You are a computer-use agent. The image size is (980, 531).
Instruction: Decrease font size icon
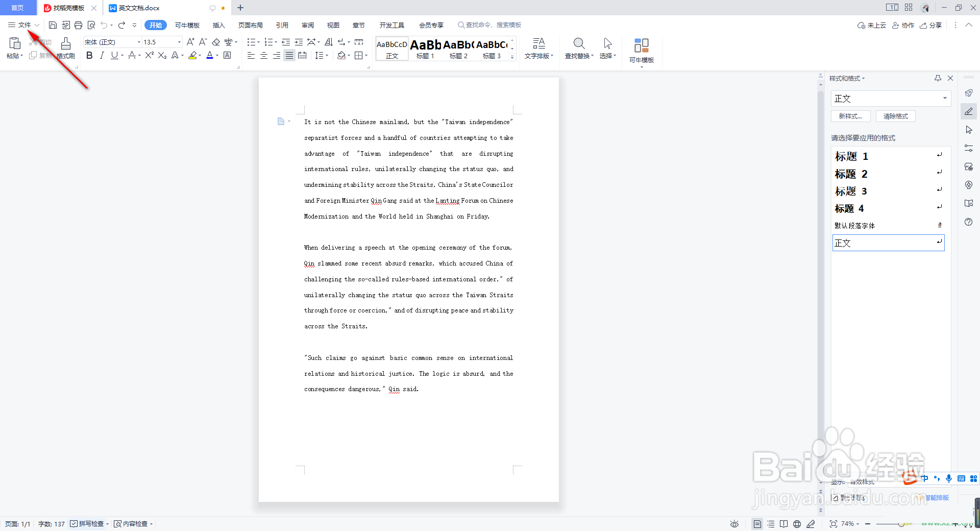click(x=203, y=42)
